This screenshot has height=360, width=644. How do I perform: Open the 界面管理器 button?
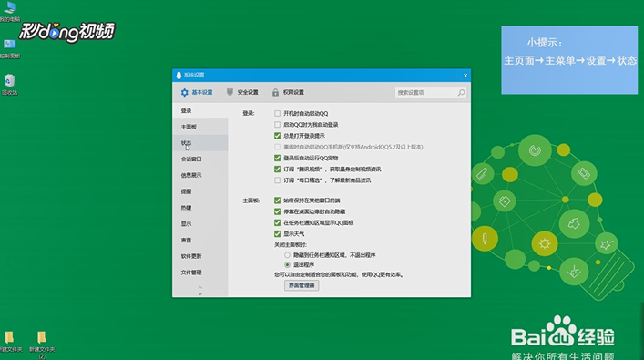point(302,285)
